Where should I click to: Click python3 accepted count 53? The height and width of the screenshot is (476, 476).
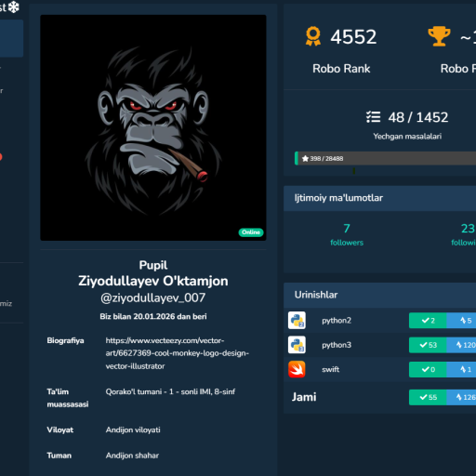428,345
